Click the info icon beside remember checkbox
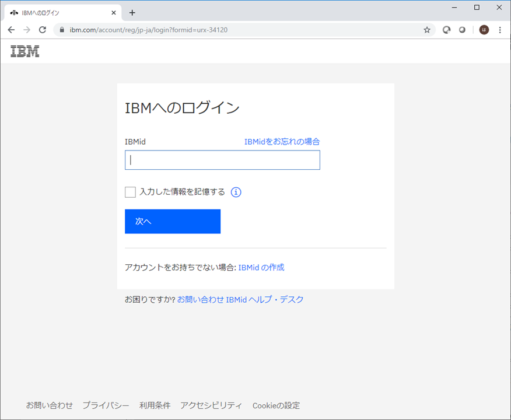Viewport: 511px width, 420px height. [236, 192]
